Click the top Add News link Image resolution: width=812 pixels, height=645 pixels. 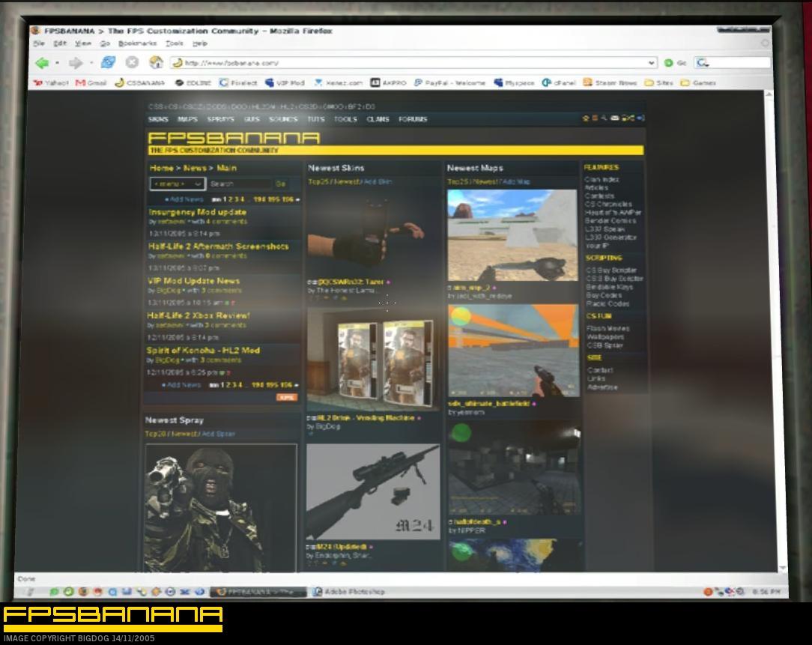(184, 199)
